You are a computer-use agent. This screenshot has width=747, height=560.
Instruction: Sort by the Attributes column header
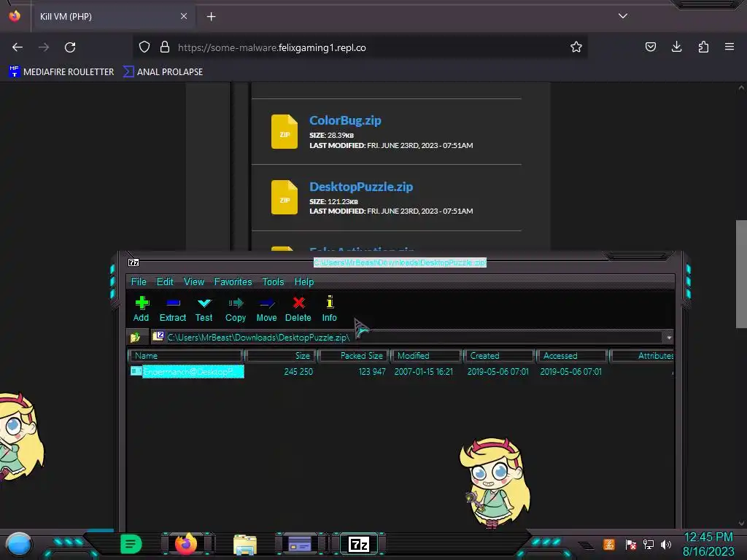point(642,356)
